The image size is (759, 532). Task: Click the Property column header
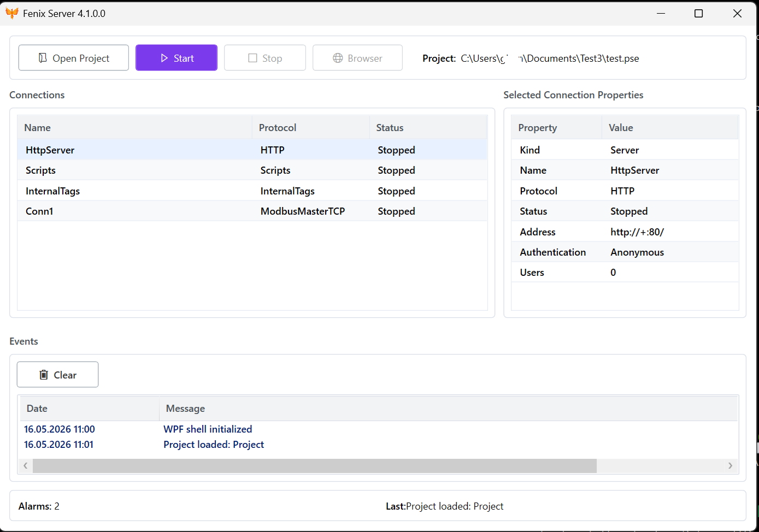557,127
